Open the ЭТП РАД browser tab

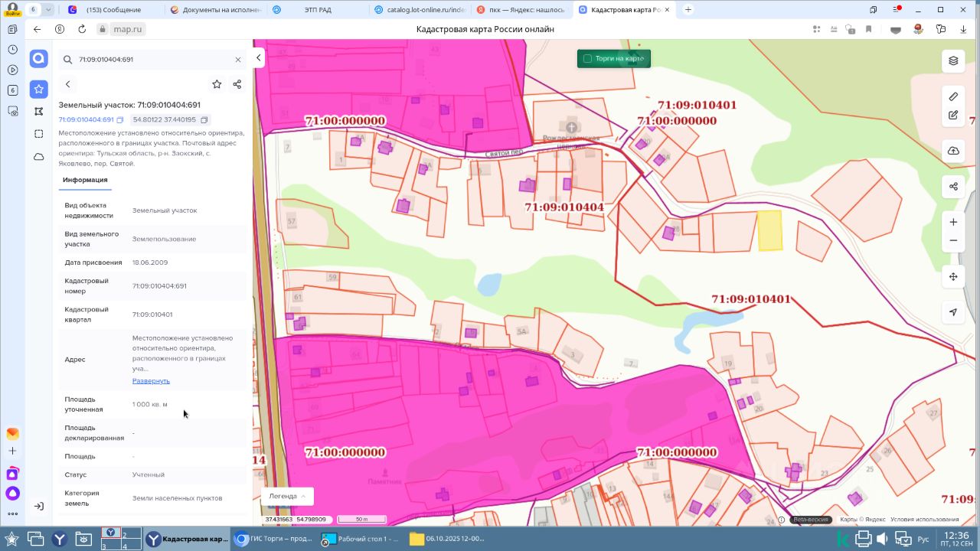(314, 10)
